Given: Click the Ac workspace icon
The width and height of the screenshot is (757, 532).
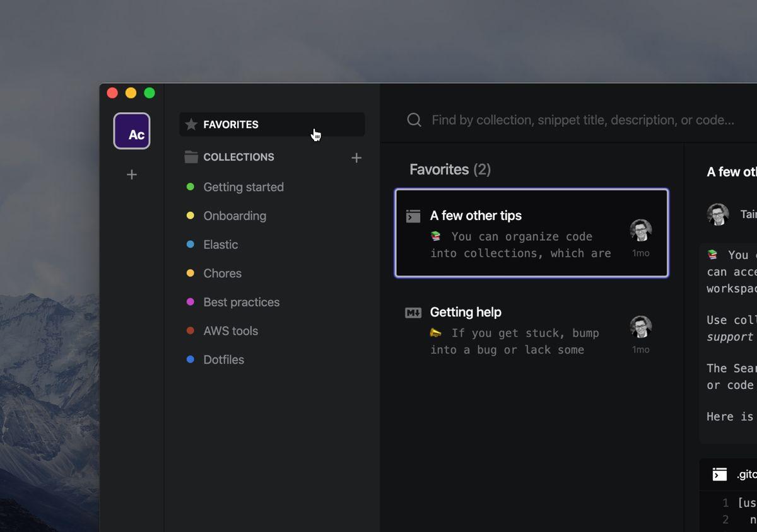Looking at the screenshot, I should click(x=132, y=131).
